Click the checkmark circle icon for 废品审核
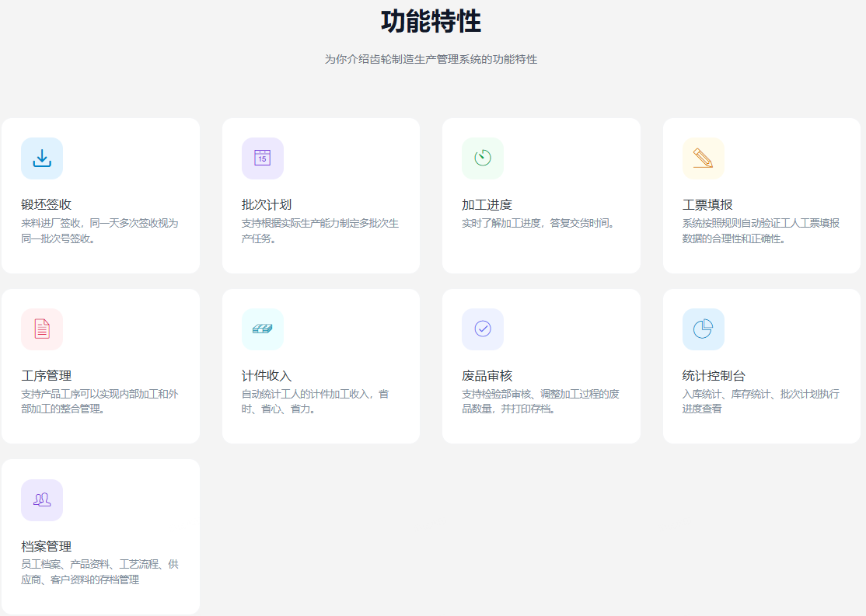866x616 pixels. tap(483, 329)
